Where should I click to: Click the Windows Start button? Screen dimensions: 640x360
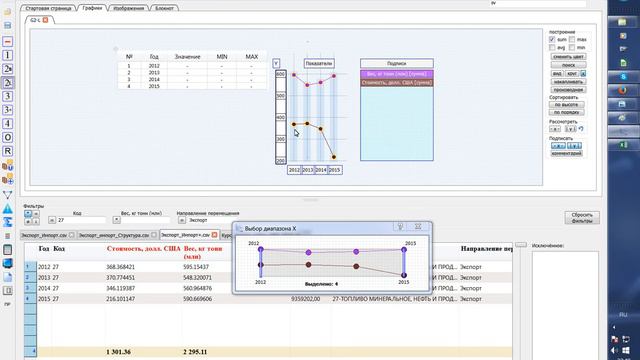(x=625, y=350)
